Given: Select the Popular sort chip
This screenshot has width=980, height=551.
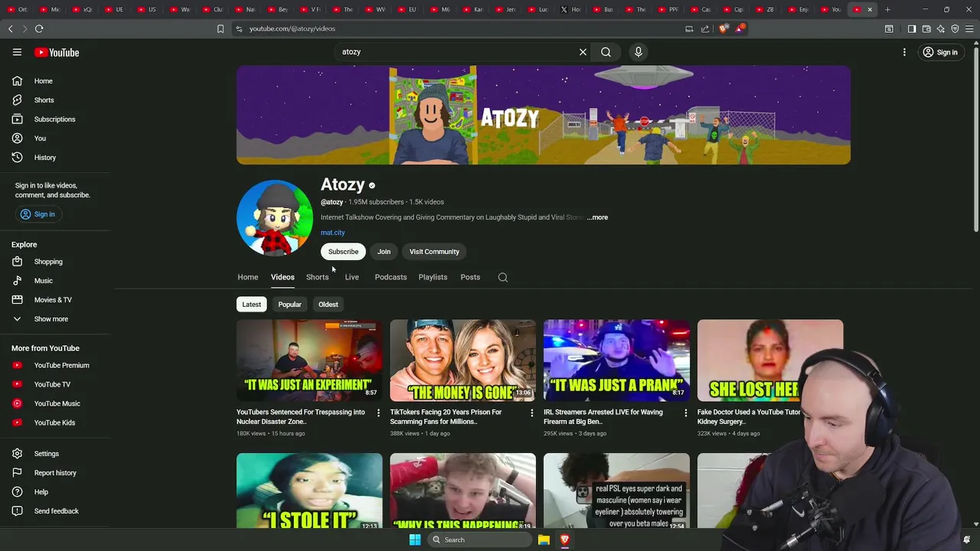Looking at the screenshot, I should click(289, 305).
